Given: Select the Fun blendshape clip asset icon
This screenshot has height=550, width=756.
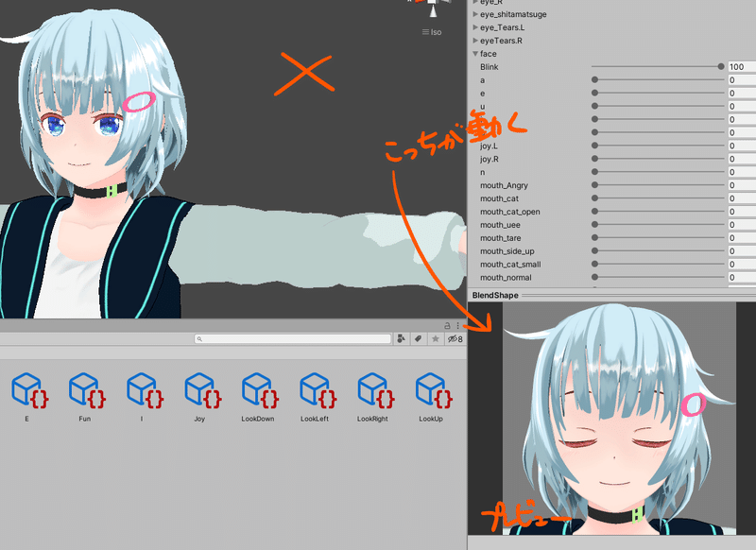Looking at the screenshot, I should (x=87, y=390).
